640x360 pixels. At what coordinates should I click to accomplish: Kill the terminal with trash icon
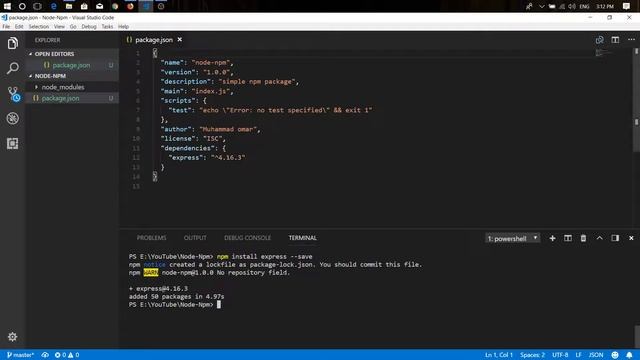(x=583, y=238)
